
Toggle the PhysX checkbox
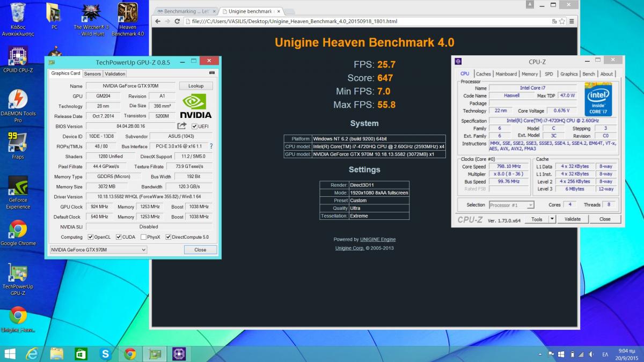tap(143, 237)
